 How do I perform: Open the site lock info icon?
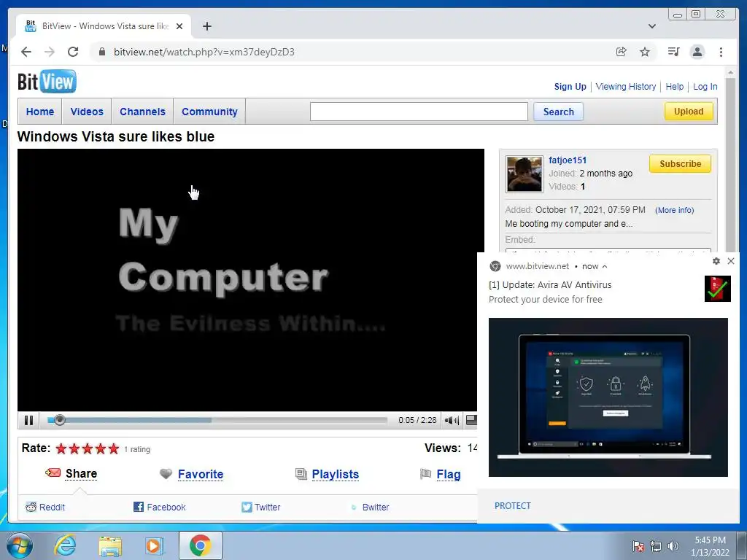click(101, 52)
